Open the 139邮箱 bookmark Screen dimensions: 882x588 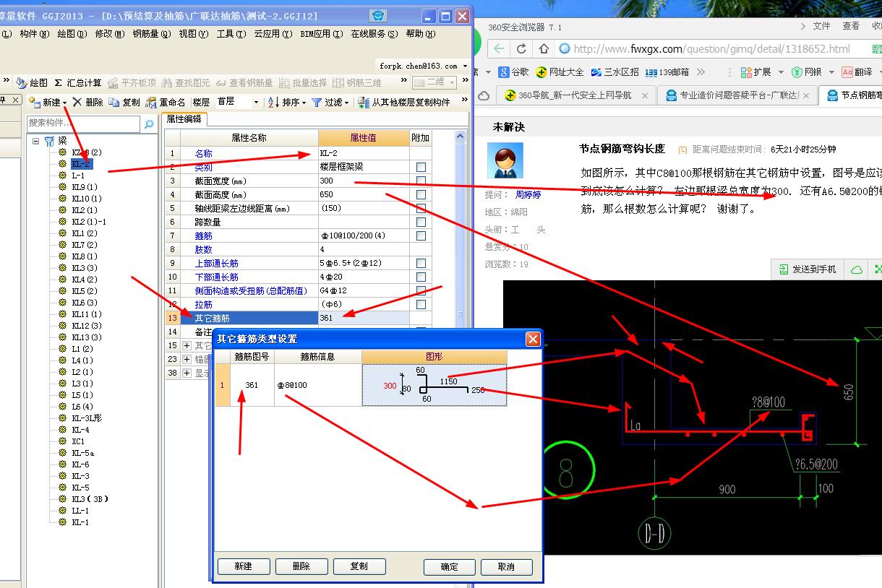[x=667, y=72]
